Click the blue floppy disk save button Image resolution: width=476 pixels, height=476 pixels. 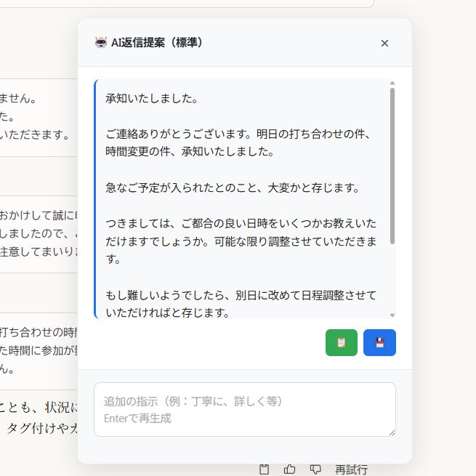[x=379, y=342]
